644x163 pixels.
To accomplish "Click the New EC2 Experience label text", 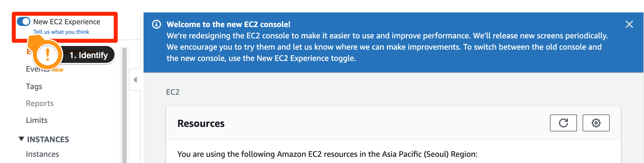I will (x=67, y=22).
